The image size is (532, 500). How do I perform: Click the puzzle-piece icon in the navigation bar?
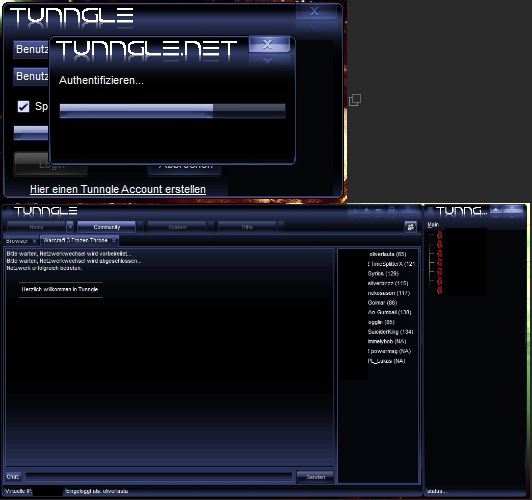pyautogui.click(x=411, y=227)
